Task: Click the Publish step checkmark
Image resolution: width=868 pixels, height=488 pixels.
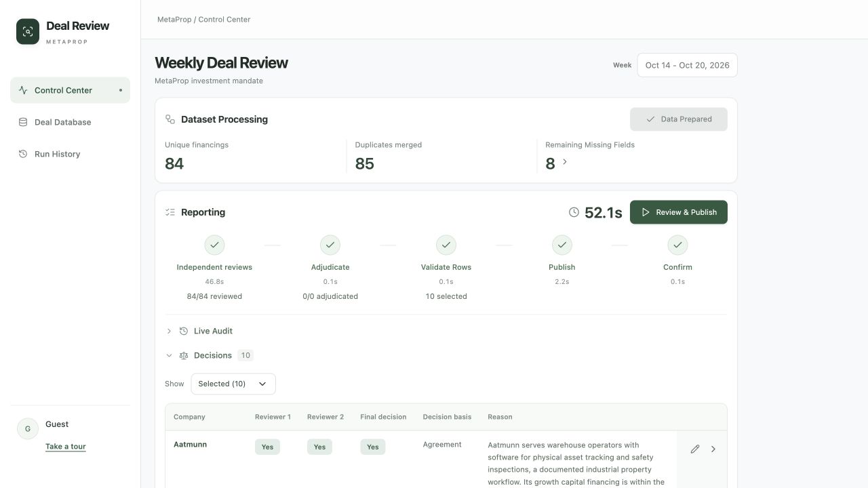Action: 562,245
